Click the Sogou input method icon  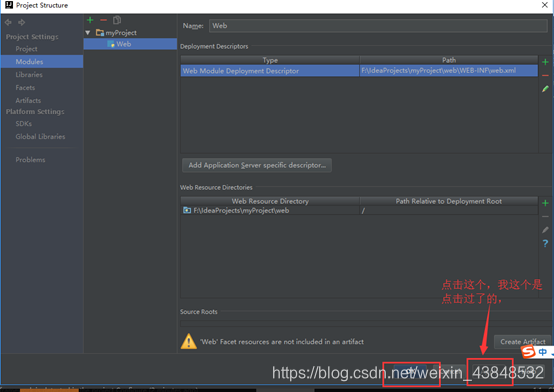point(528,352)
